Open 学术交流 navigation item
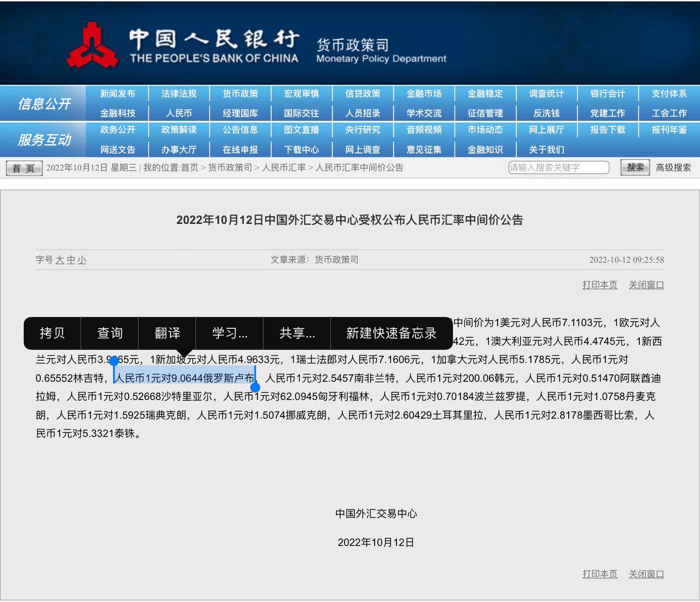Viewport: 700px width, 602px height. tap(424, 113)
